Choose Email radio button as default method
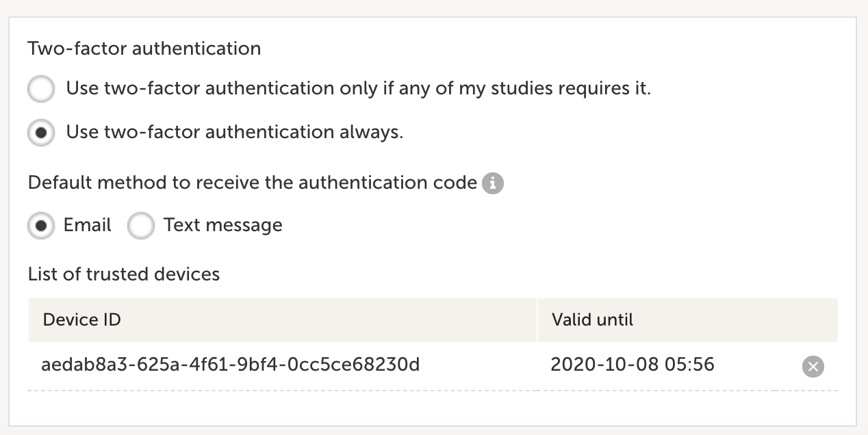The width and height of the screenshot is (868, 435). tap(41, 226)
